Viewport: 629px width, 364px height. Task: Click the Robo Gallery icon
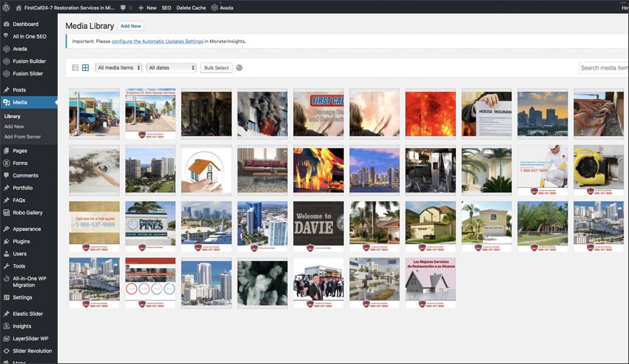(x=7, y=212)
